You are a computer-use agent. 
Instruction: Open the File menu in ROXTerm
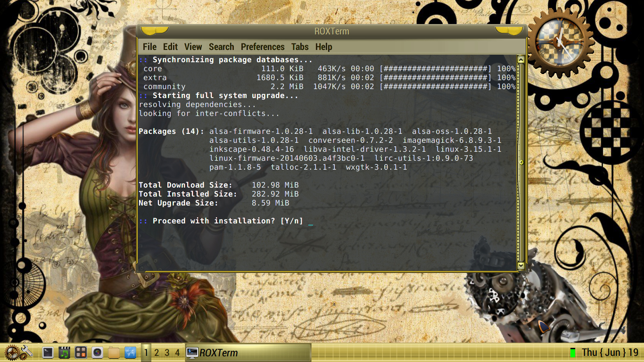click(x=149, y=47)
